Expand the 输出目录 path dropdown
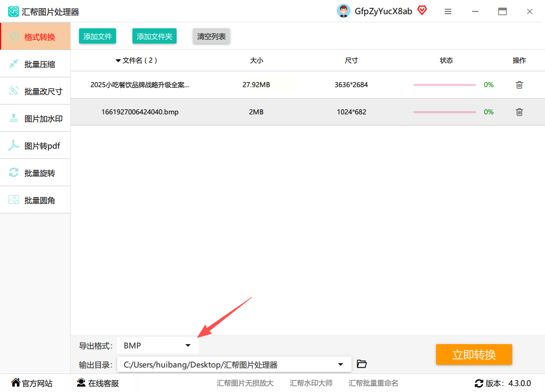This screenshot has width=545, height=392. click(234, 365)
